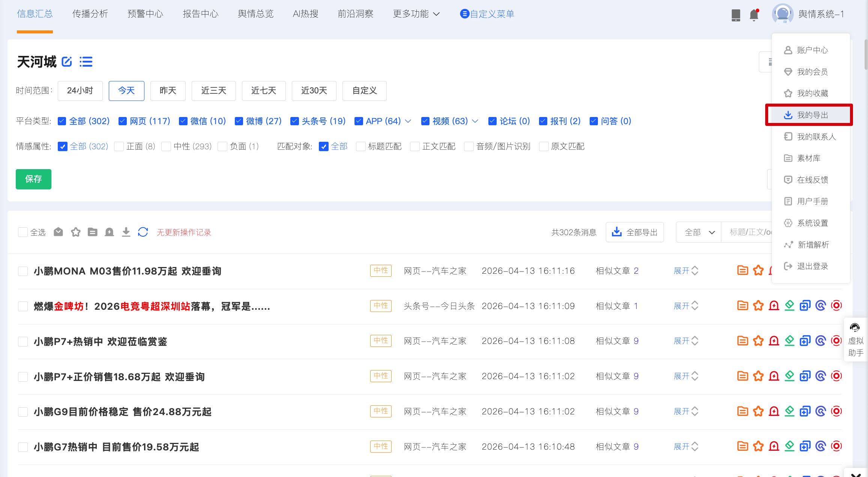The width and height of the screenshot is (868, 477).
Task: Click the 标题/正文 search input field
Action: 746,232
